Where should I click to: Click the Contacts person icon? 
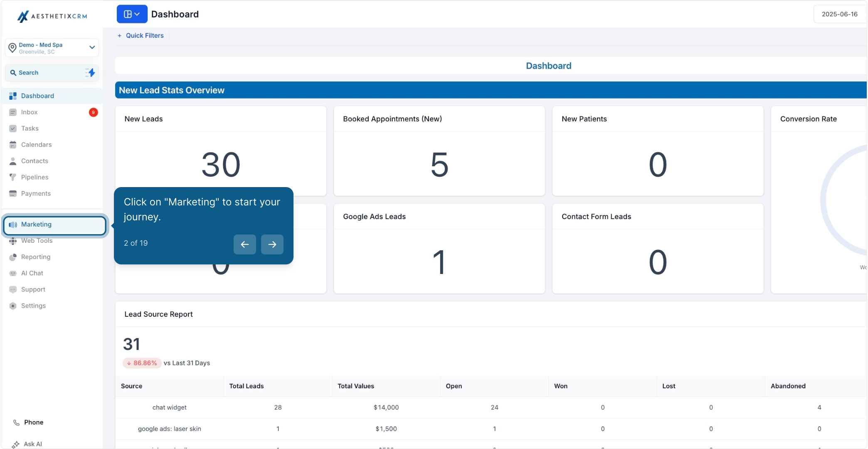(13, 161)
